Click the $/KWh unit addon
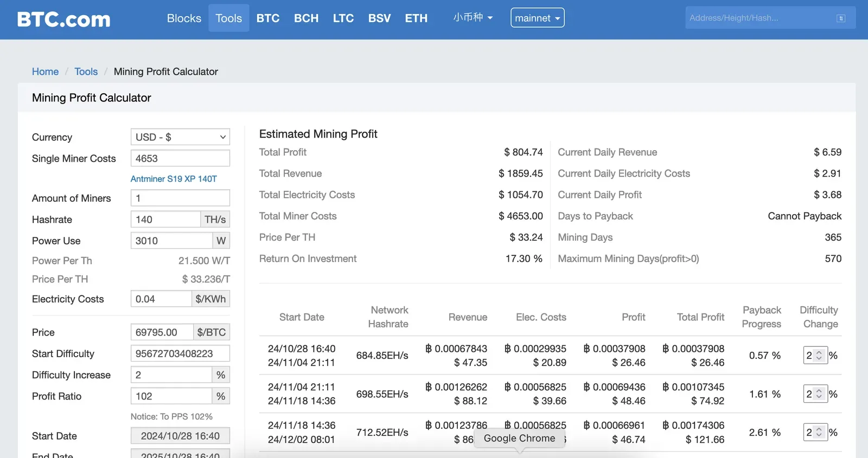 pos(211,299)
